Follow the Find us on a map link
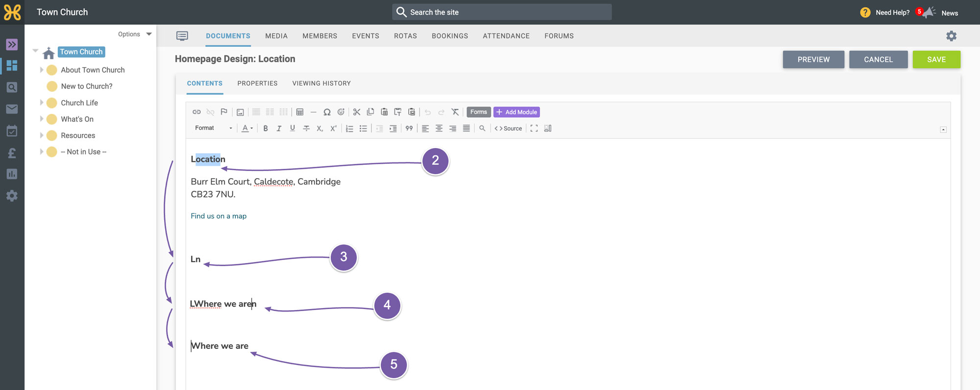 click(x=219, y=216)
